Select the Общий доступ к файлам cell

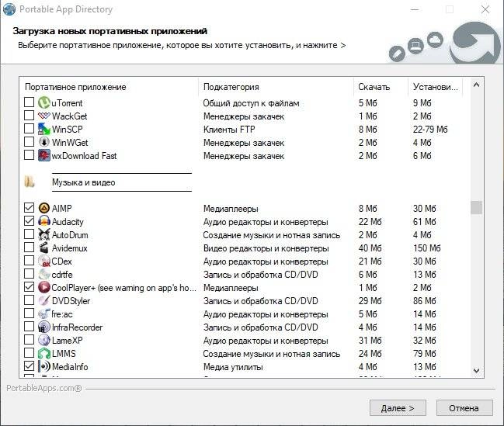pyautogui.click(x=251, y=103)
